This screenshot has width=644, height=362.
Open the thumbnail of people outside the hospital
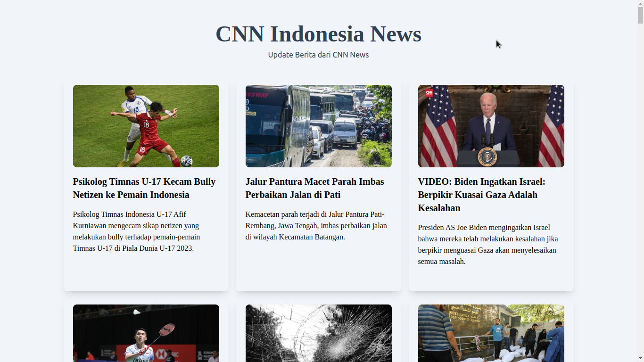coord(491,333)
